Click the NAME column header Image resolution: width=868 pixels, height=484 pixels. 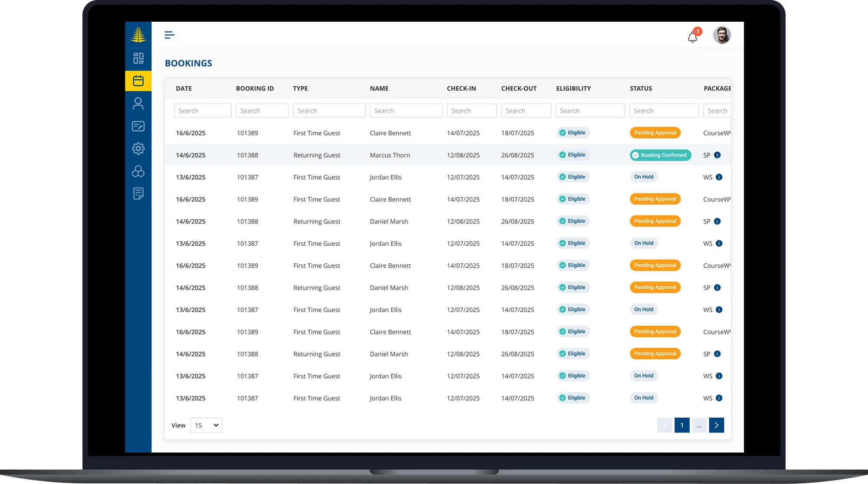coord(379,88)
